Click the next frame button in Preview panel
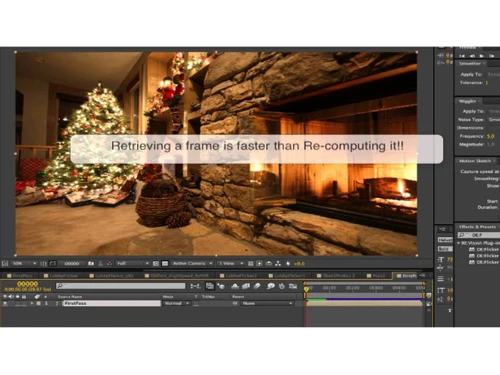This screenshot has width=500, height=375. (492, 56)
